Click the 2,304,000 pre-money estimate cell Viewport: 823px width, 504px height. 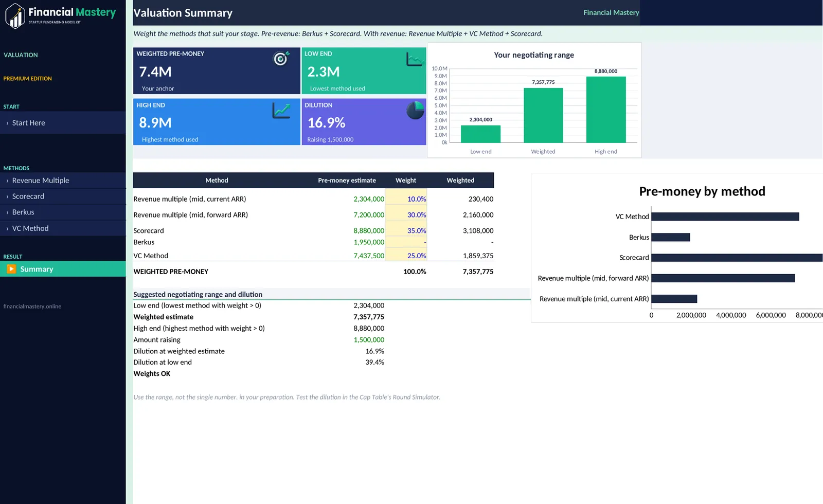369,199
